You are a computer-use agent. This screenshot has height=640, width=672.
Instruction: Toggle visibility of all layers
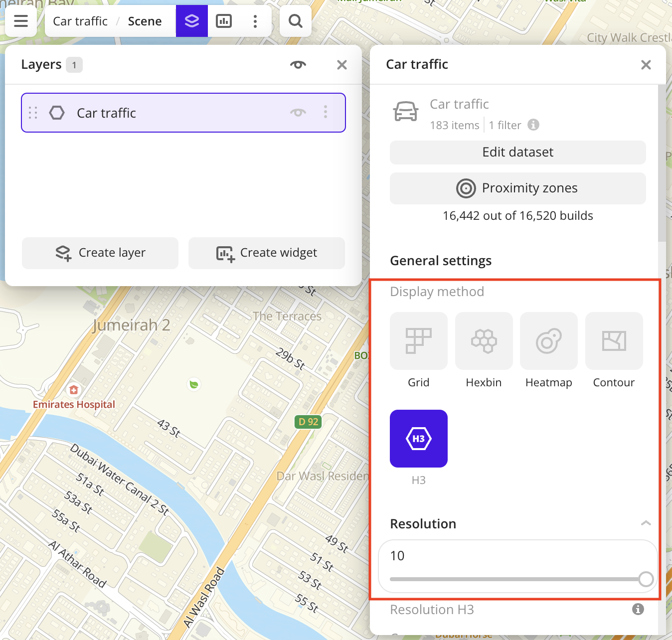click(298, 65)
